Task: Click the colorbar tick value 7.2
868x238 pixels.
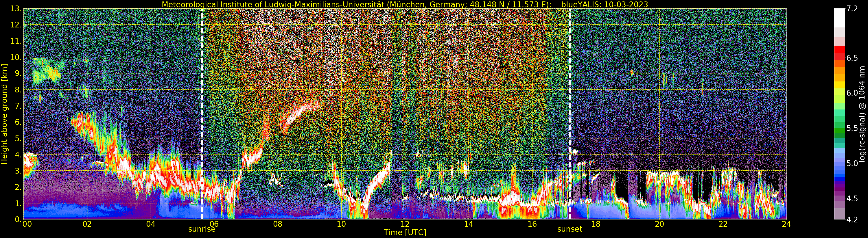Action: click(852, 9)
